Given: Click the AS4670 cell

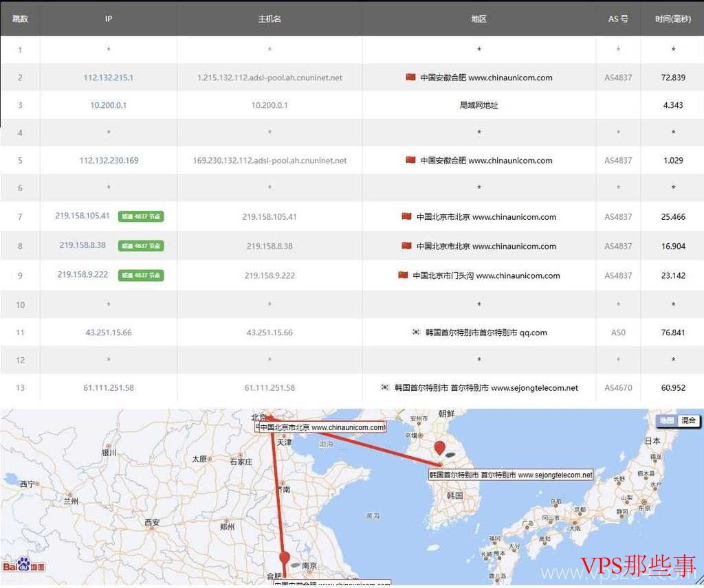Looking at the screenshot, I should pos(618,388).
